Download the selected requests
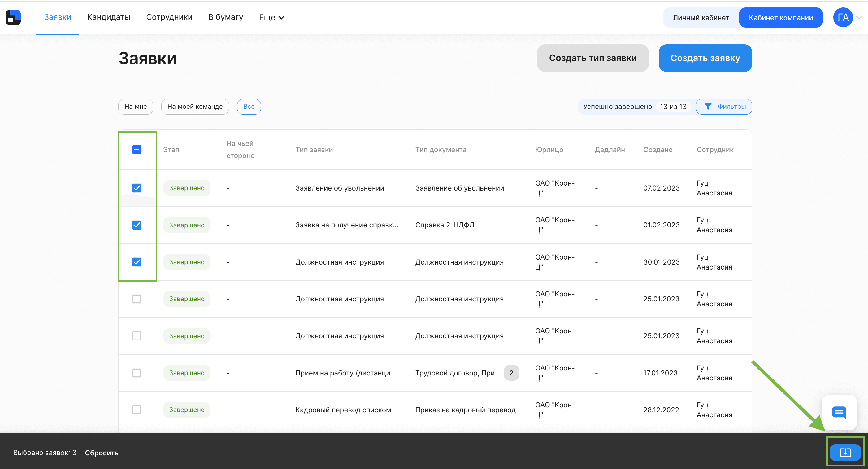868x469 pixels. pos(845,453)
